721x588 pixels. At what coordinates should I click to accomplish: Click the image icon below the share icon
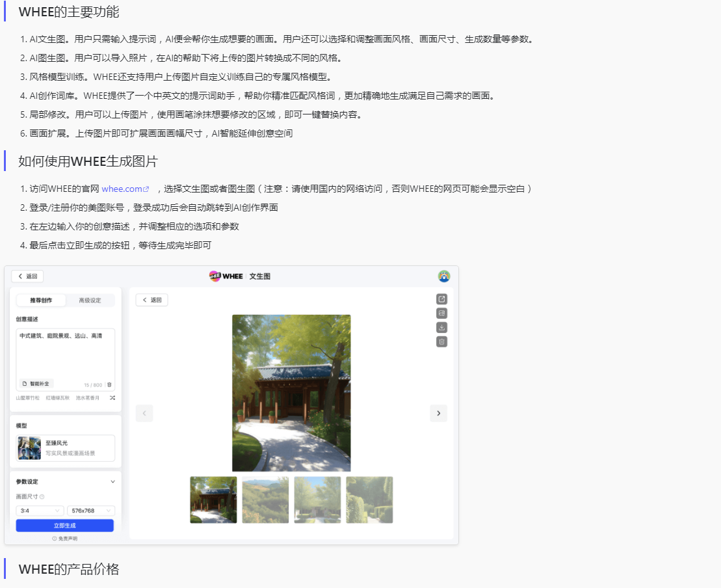(441, 314)
